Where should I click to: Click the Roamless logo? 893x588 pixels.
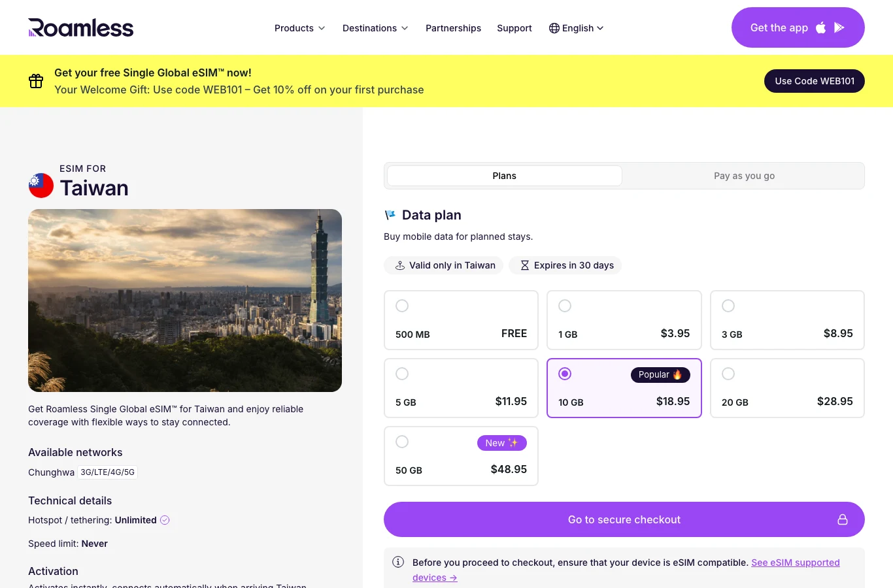(x=81, y=27)
